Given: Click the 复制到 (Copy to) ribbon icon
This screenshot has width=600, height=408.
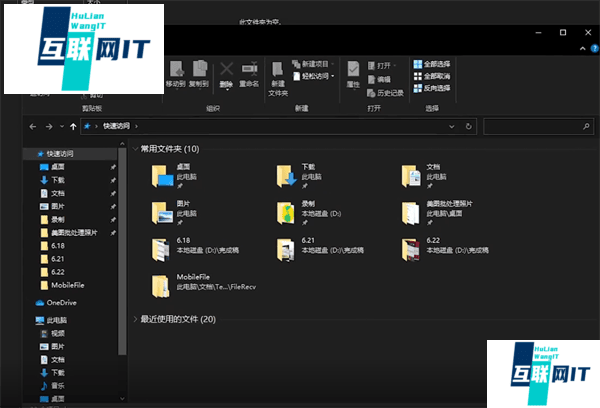Looking at the screenshot, I should [199, 73].
